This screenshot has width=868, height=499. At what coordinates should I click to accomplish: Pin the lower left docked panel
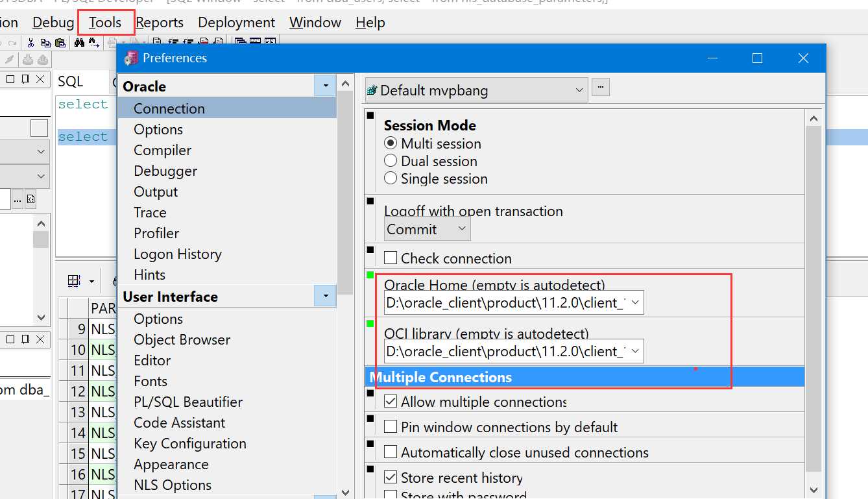[x=25, y=339]
